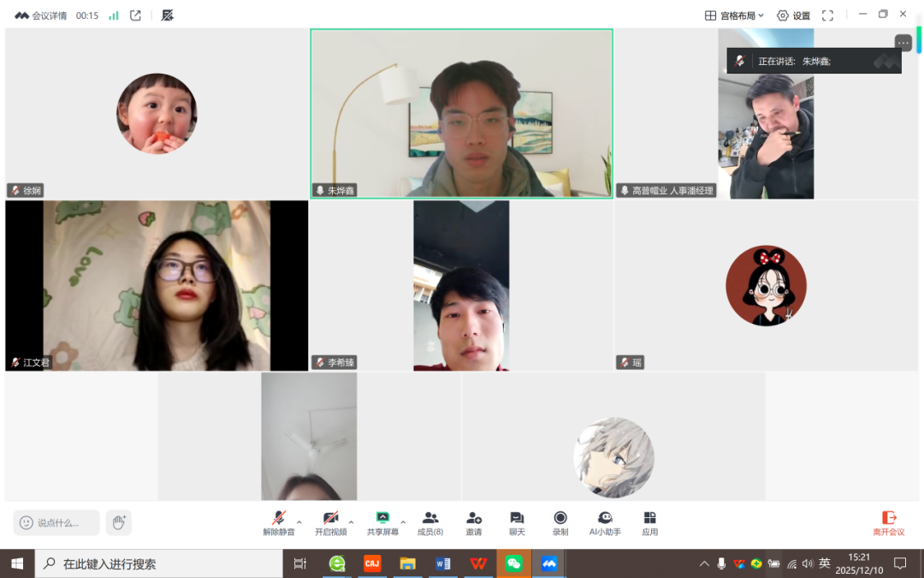The image size is (924, 578).
Task: Click 离开会议 to leave meeting
Action: point(888,522)
